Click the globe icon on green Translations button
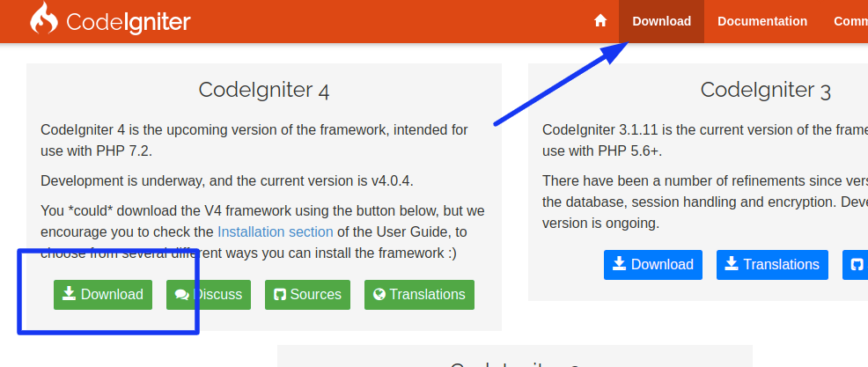This screenshot has height=367, width=868. (379, 294)
